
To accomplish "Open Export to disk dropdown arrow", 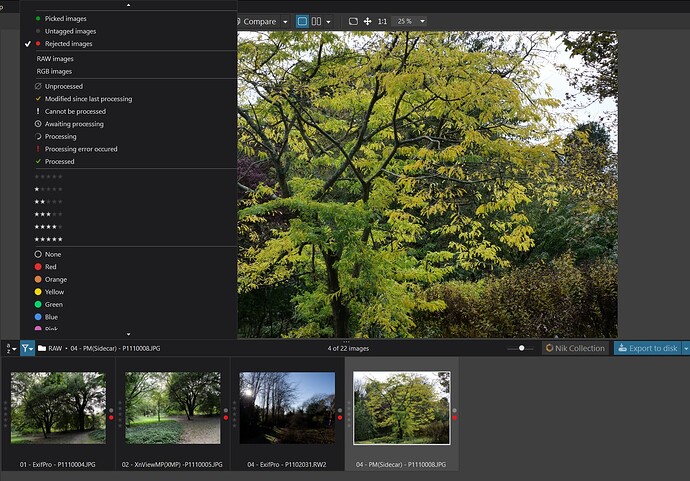I will (686, 348).
